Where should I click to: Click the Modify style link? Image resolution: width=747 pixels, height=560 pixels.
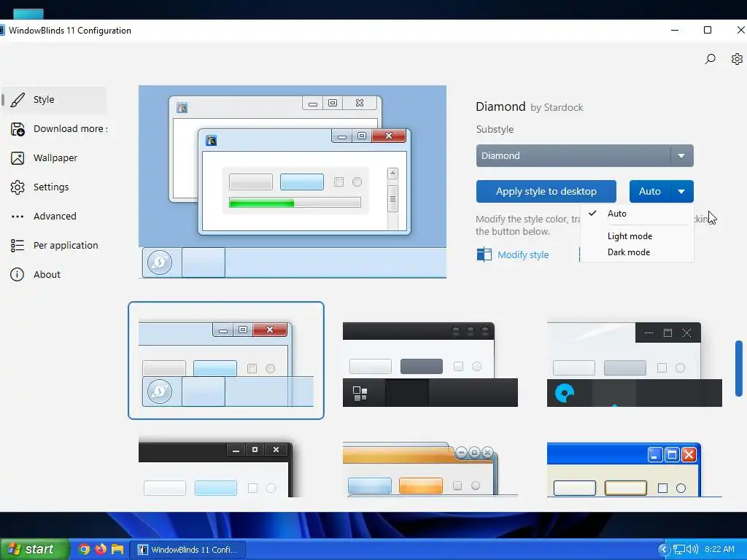click(x=522, y=254)
